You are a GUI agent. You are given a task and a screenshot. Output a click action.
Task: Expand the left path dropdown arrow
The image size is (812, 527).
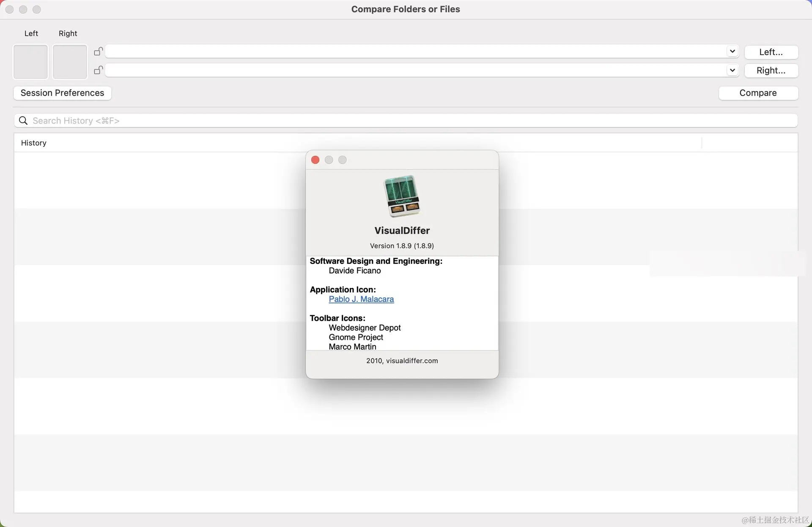tap(732, 52)
